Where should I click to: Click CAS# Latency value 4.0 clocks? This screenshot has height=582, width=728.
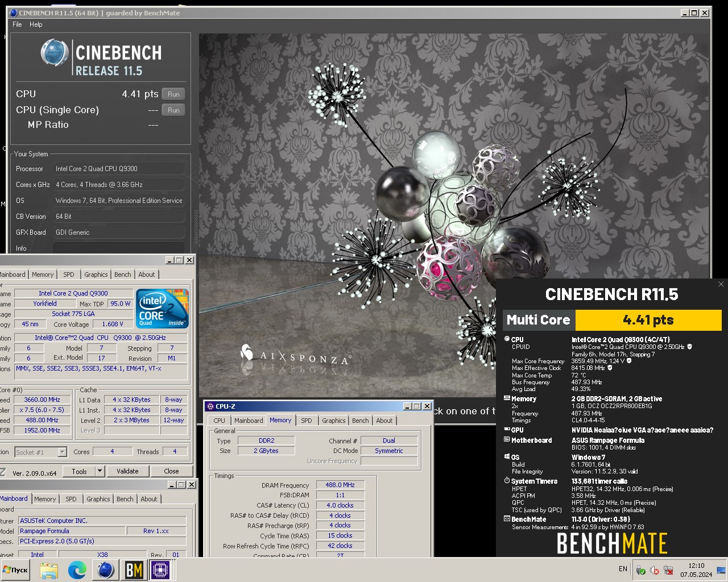(340, 505)
